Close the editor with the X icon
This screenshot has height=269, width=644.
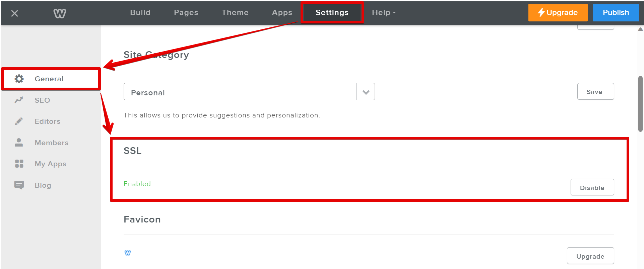point(14,13)
